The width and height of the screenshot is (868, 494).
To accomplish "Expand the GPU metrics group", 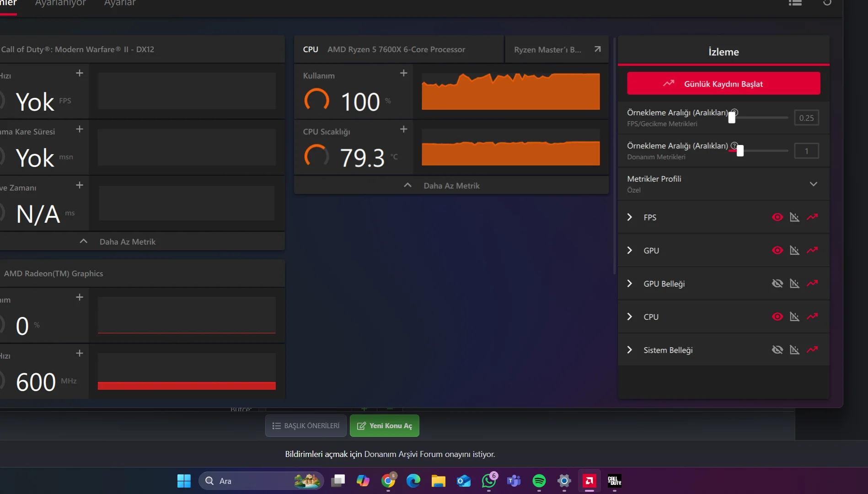I will [x=630, y=250].
